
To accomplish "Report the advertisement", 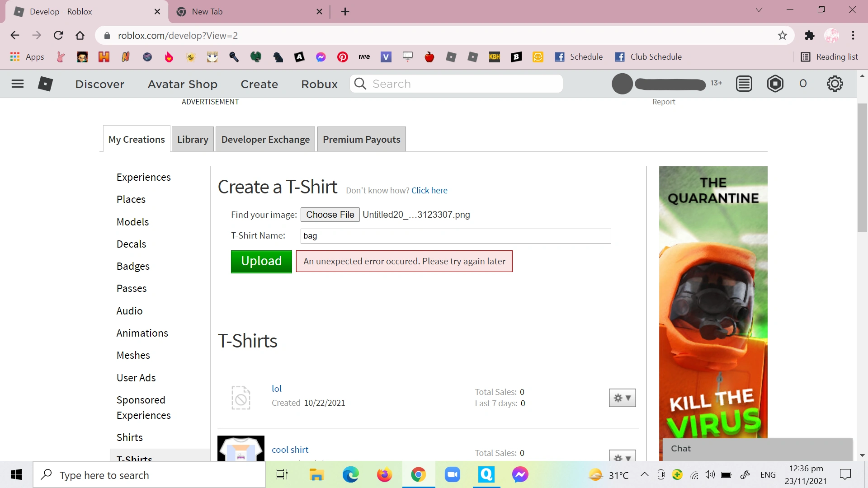I will click(x=663, y=102).
